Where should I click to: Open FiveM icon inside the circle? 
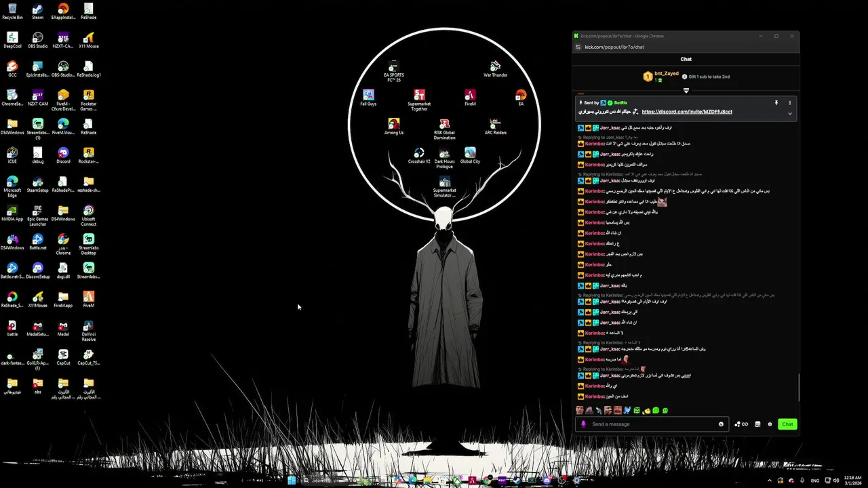coord(470,98)
